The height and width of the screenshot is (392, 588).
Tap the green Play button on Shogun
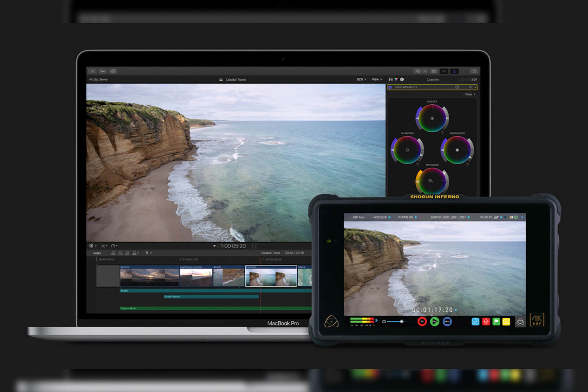435,322
